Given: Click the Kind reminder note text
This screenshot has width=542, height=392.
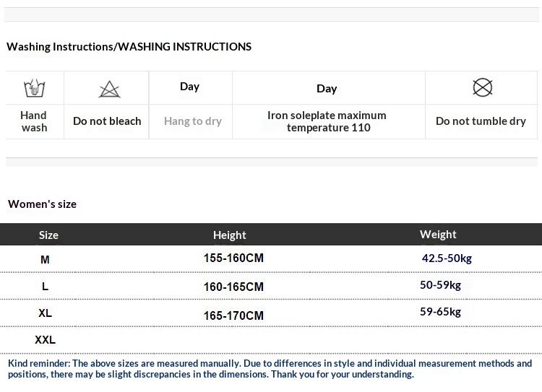Looking at the screenshot, I should 270,369.
